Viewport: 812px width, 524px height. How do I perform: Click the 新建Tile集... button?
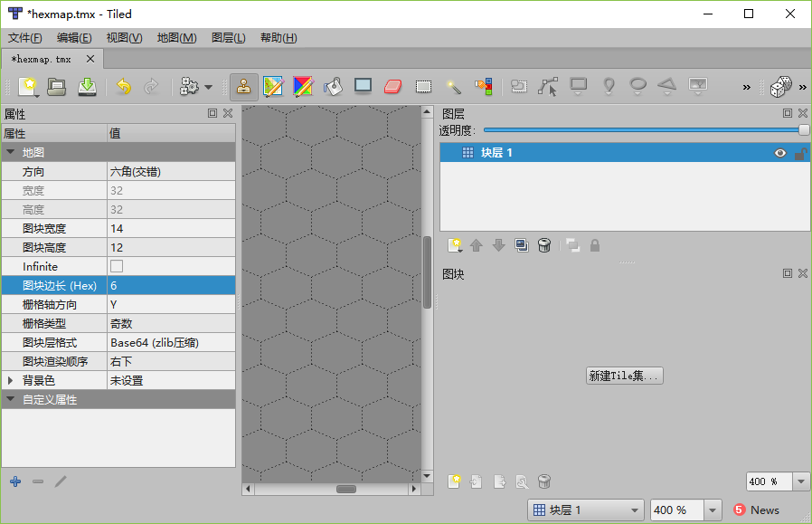click(625, 376)
